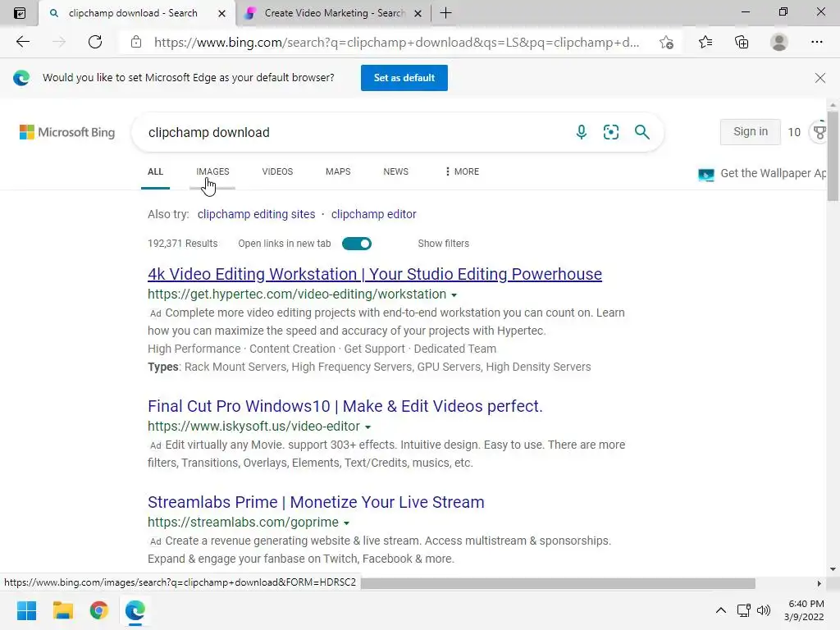Click the volume speaker tray icon
Viewport: 840px width, 630px height.
pyautogui.click(x=764, y=610)
